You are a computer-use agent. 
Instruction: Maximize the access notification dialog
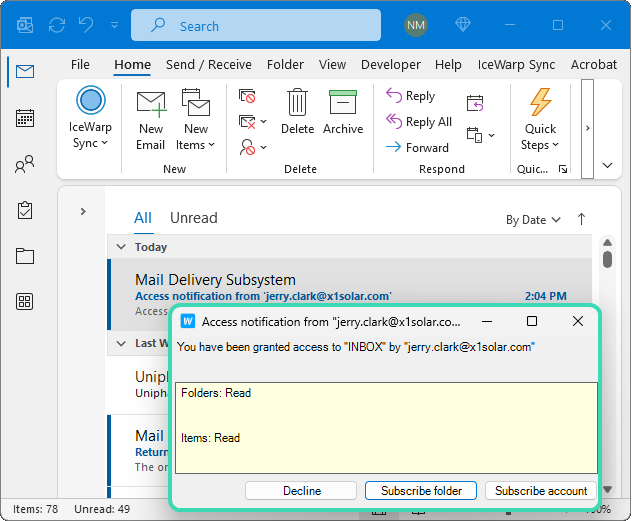532,321
